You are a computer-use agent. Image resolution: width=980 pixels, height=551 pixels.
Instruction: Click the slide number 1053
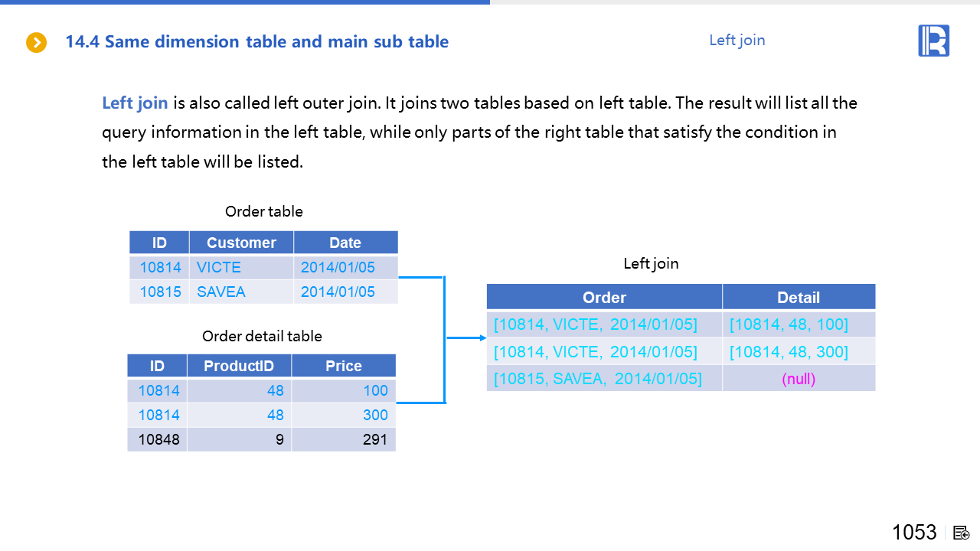pyautogui.click(x=914, y=533)
